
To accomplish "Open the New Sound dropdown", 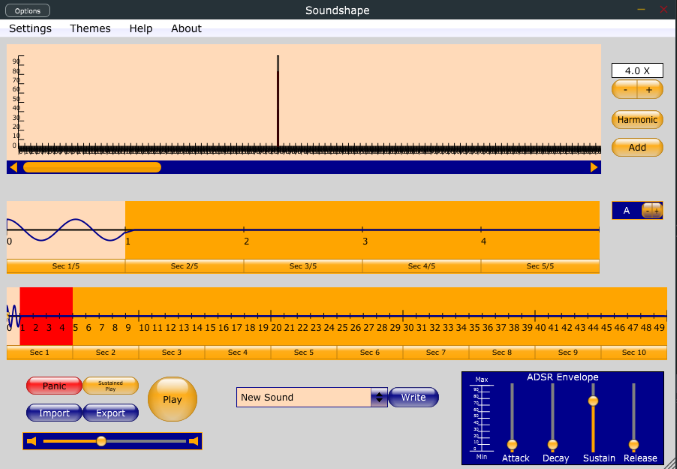I will (311, 397).
